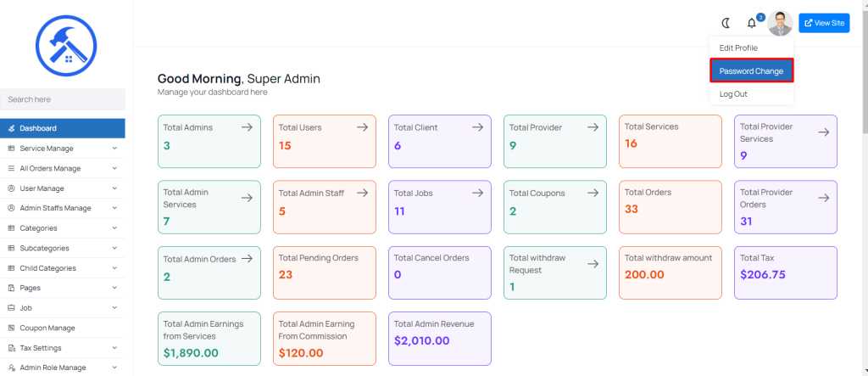Expand the User Manage sidebar section
This screenshot has height=376, width=868.
63,188
